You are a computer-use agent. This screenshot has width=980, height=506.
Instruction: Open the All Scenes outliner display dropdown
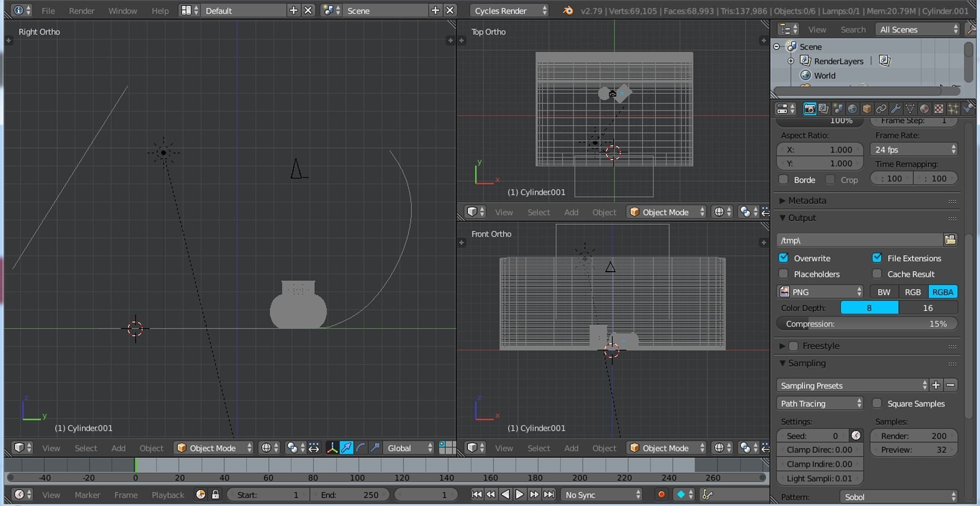point(918,30)
